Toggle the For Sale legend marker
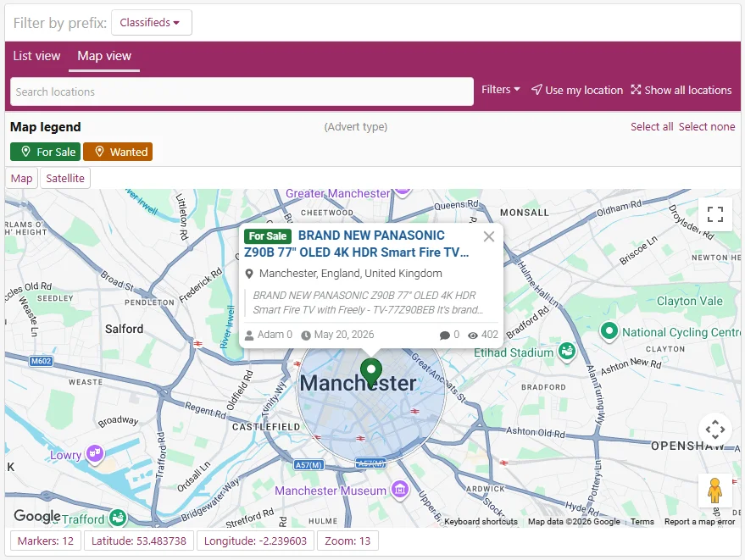 coord(46,152)
